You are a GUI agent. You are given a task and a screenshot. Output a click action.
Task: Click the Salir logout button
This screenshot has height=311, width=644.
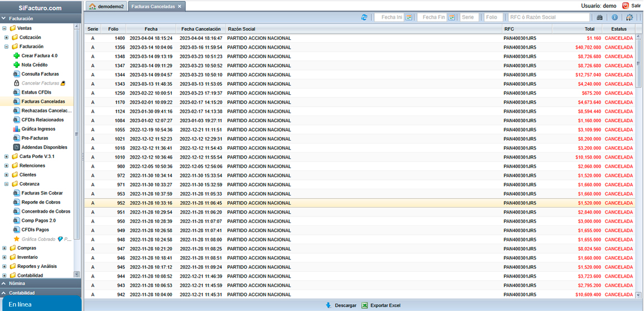pyautogui.click(x=631, y=6)
